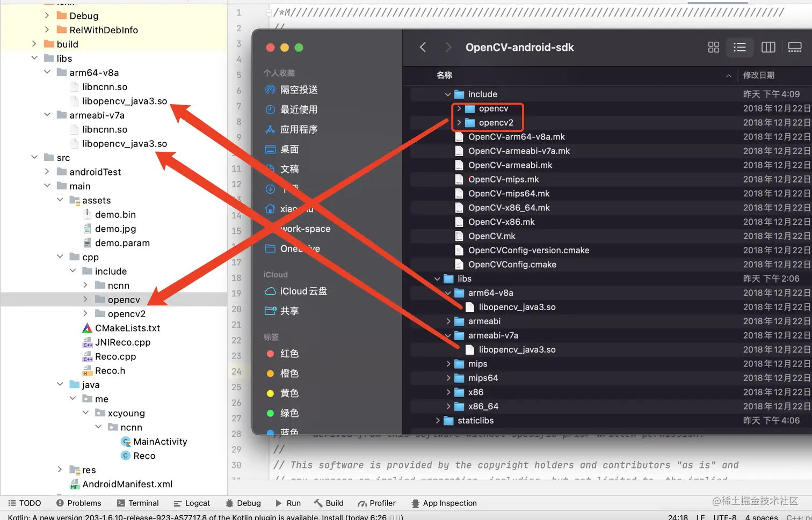Open the Logcat tool window
812x520 pixels.
[x=192, y=503]
